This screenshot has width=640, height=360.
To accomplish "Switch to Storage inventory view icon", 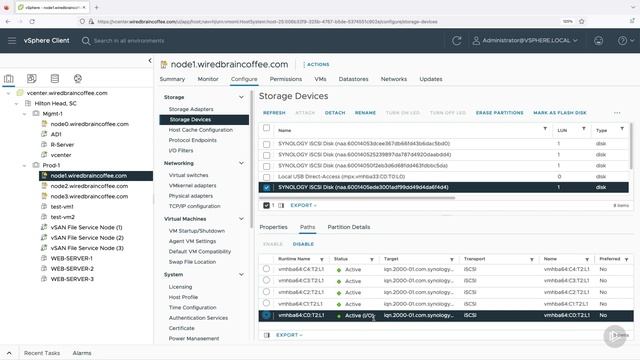I will click(x=55, y=78).
